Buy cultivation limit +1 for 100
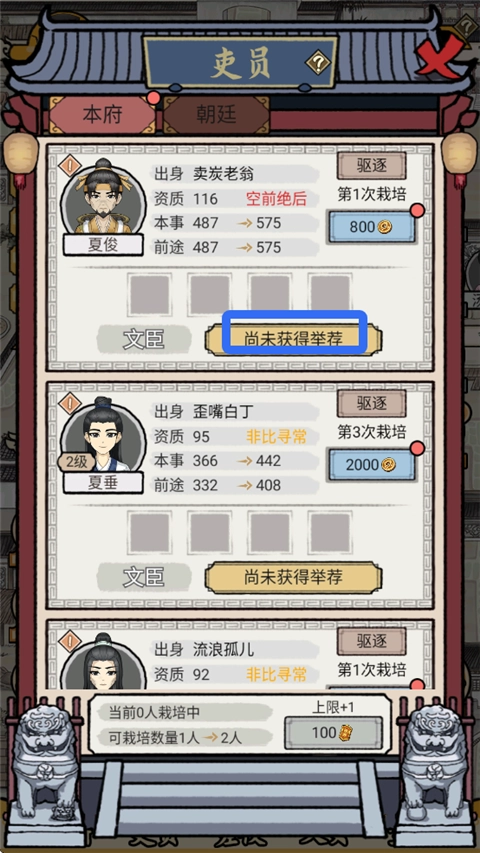This screenshot has width=480, height=853. 333,733
